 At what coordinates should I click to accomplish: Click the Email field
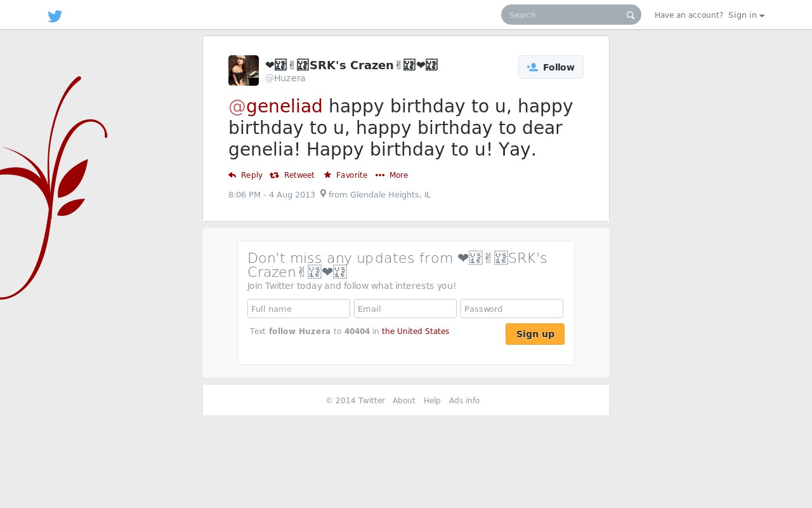pyautogui.click(x=405, y=309)
